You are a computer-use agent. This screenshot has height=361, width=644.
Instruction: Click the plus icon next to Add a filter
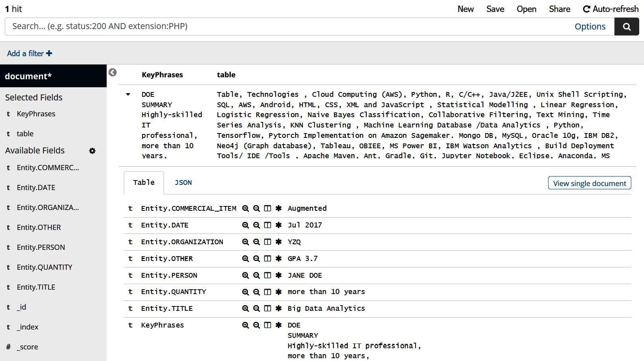coord(49,53)
